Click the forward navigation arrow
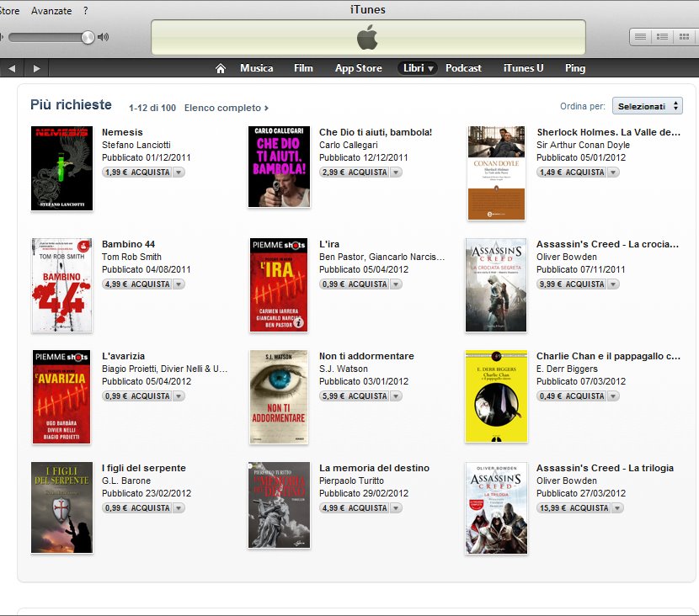This screenshot has width=699, height=616. 36,68
